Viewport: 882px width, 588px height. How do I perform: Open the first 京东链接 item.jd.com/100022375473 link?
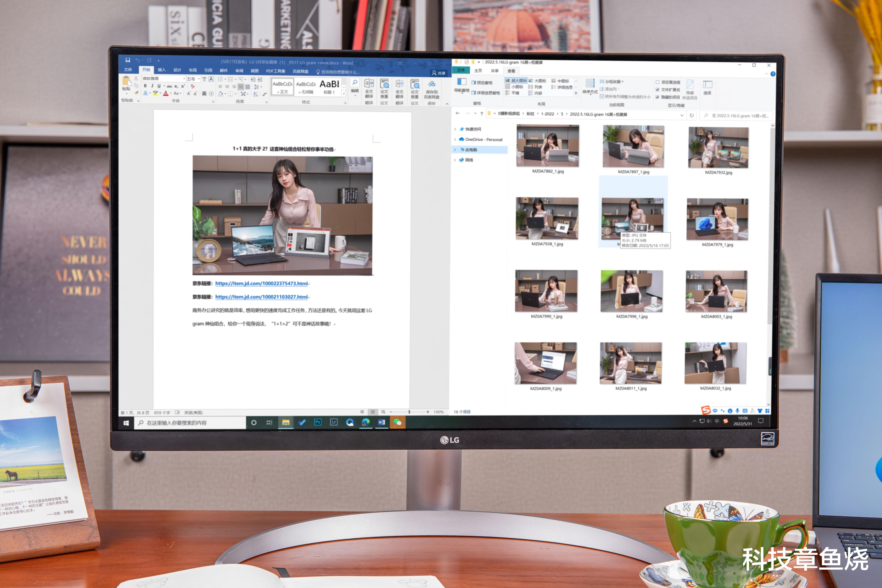click(x=261, y=284)
